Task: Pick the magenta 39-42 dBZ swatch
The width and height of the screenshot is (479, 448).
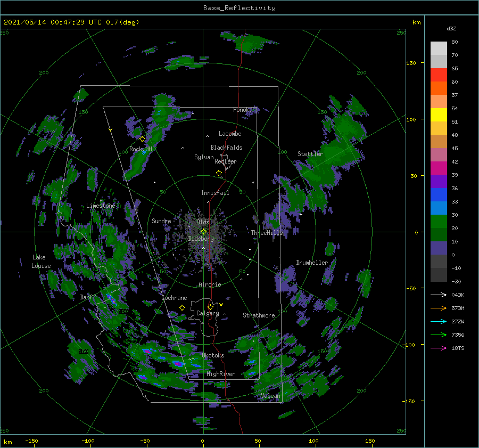Action: [439, 168]
